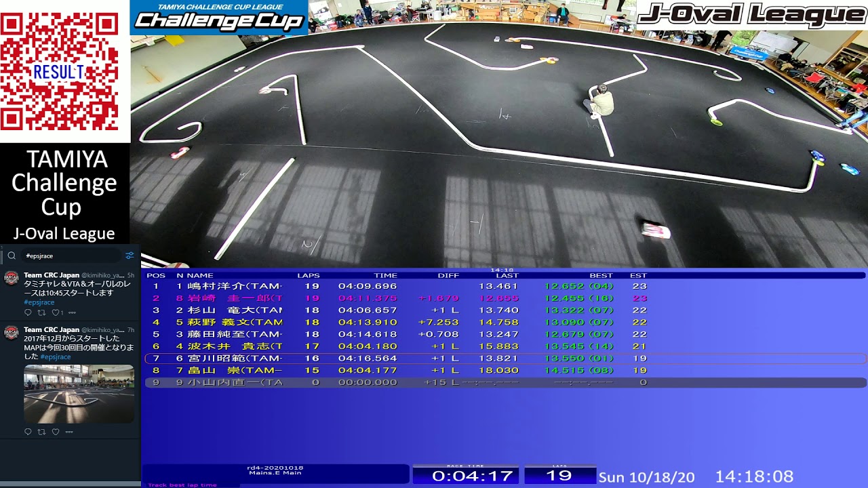Screen dimensions: 868x488
Task: Retweet the 10:45 start tweet
Action: click(x=42, y=312)
